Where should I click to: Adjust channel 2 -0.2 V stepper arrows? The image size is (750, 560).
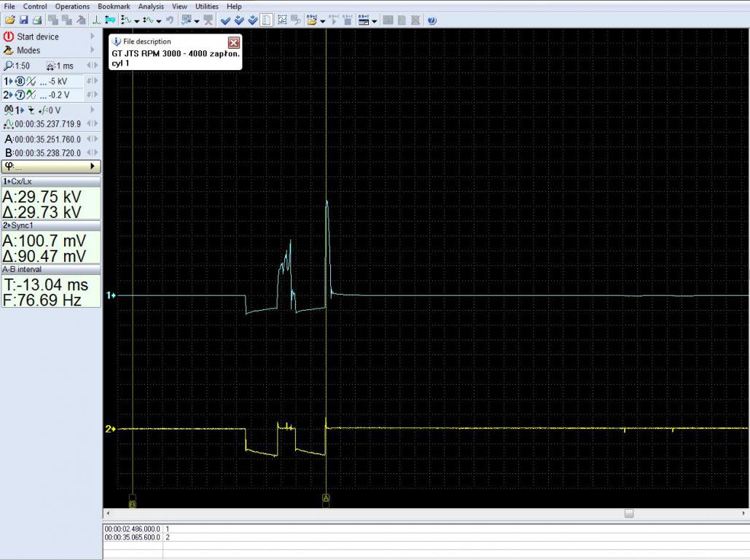click(93, 96)
